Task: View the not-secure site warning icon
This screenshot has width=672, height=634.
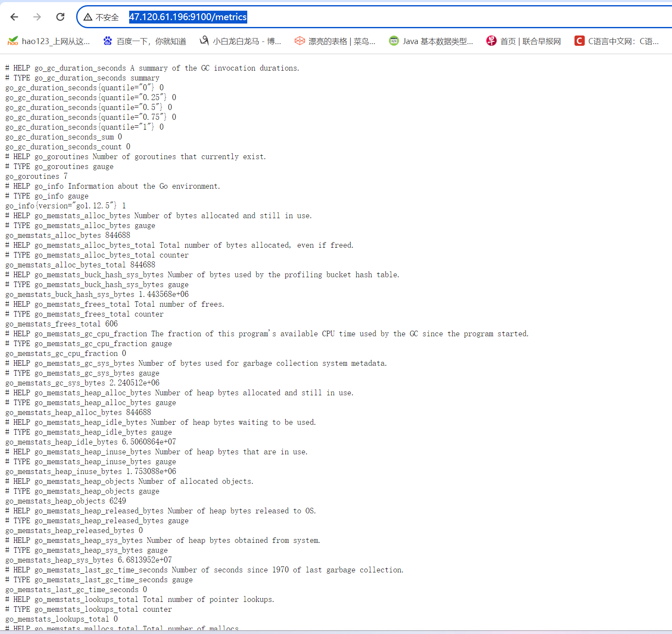Action: point(88,17)
